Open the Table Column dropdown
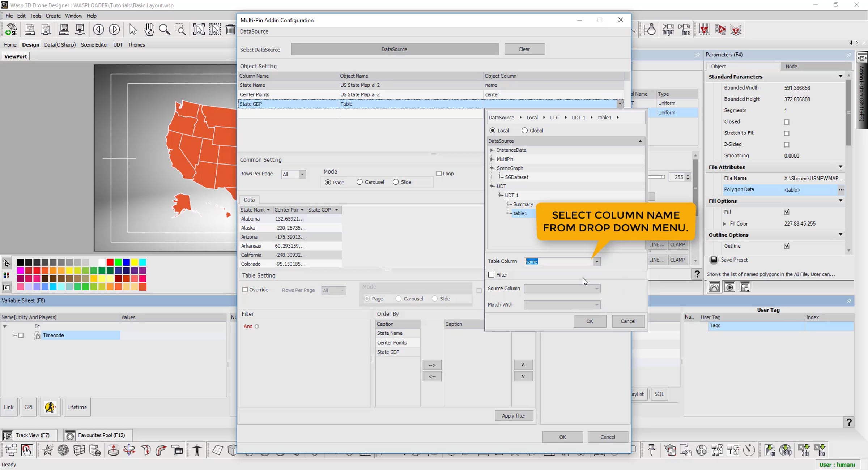The width and height of the screenshot is (868, 470). 597,261
